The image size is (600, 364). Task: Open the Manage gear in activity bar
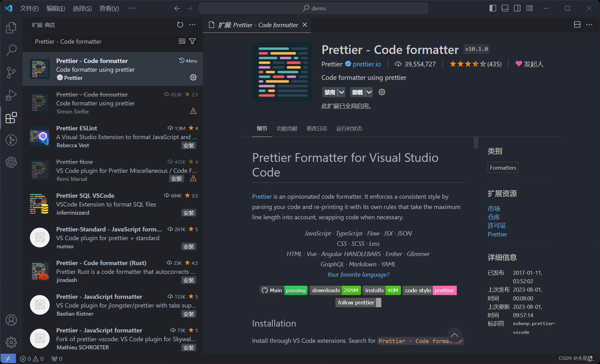click(11, 342)
